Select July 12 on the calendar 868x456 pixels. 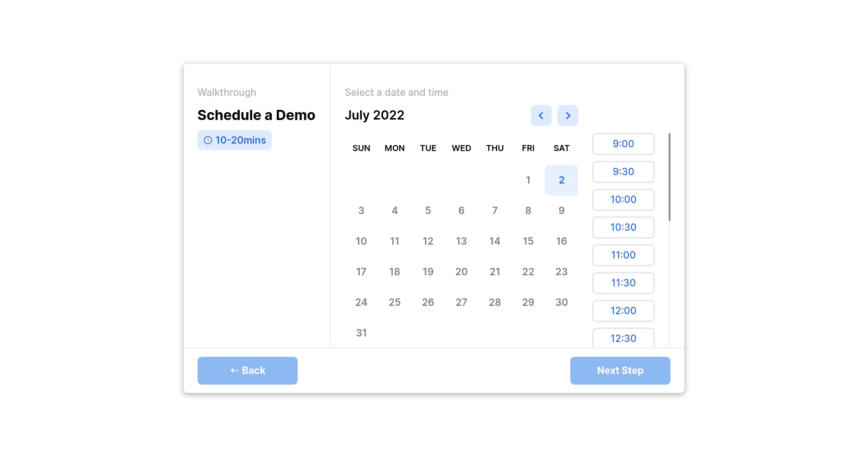428,241
